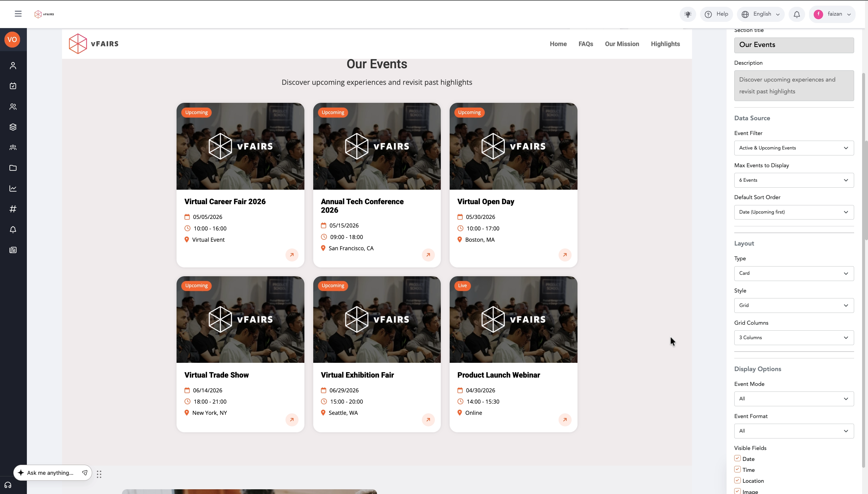The image size is (868, 494).
Task: Uncheck the Date visible field
Action: coord(738,458)
